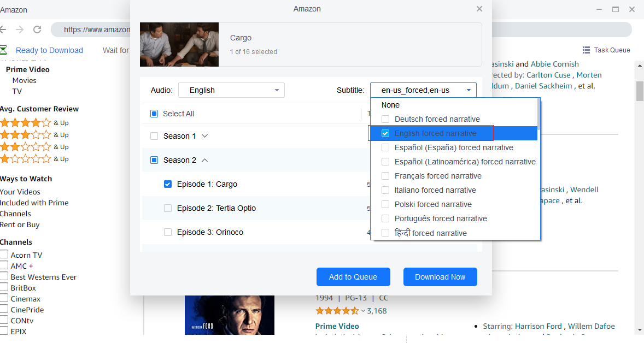
Task: Tick the Season 1 checkbox
Action: point(154,136)
